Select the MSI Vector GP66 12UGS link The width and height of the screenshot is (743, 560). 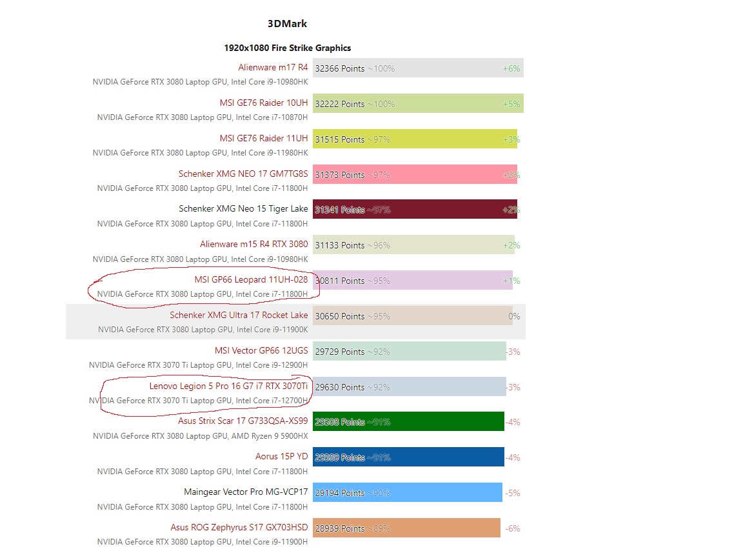click(261, 351)
